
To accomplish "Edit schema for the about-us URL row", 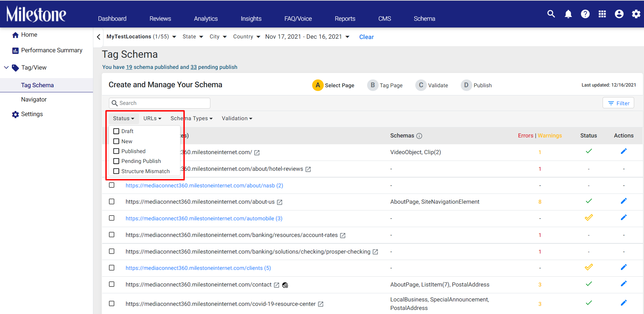I will 624,201.
